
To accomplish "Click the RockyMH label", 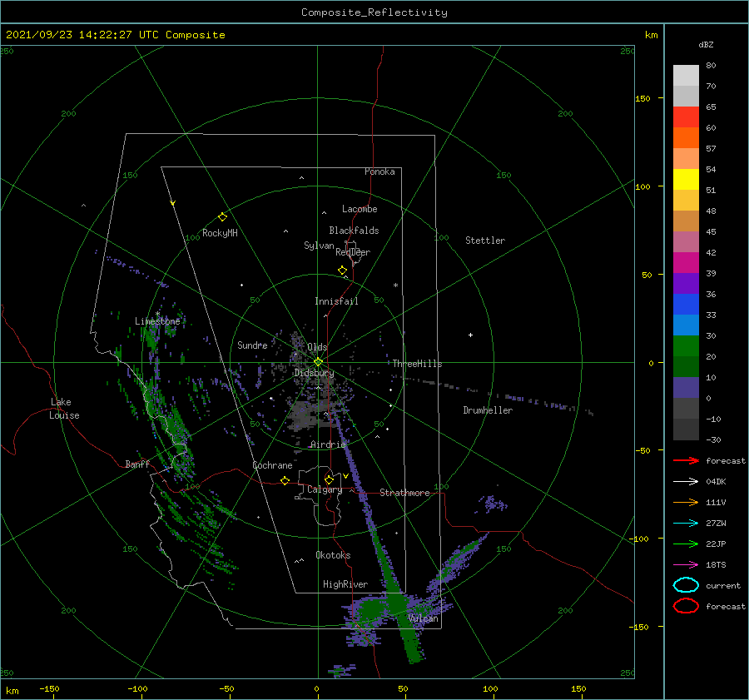I will point(220,233).
